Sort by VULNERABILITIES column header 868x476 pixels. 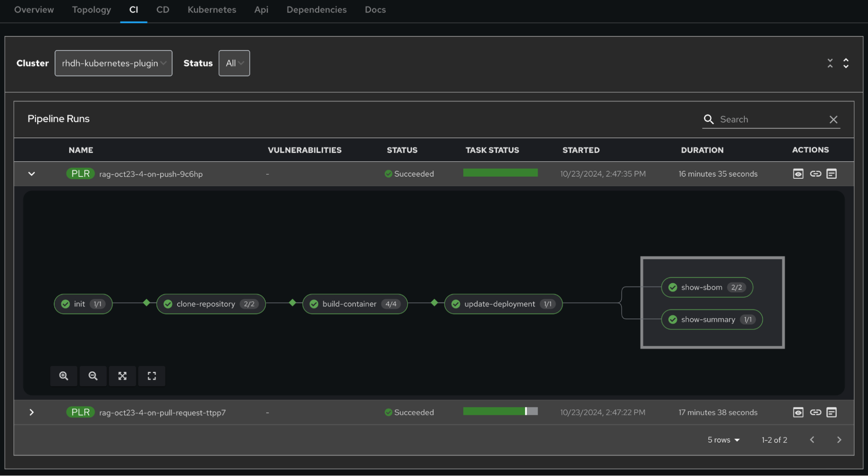(304, 150)
